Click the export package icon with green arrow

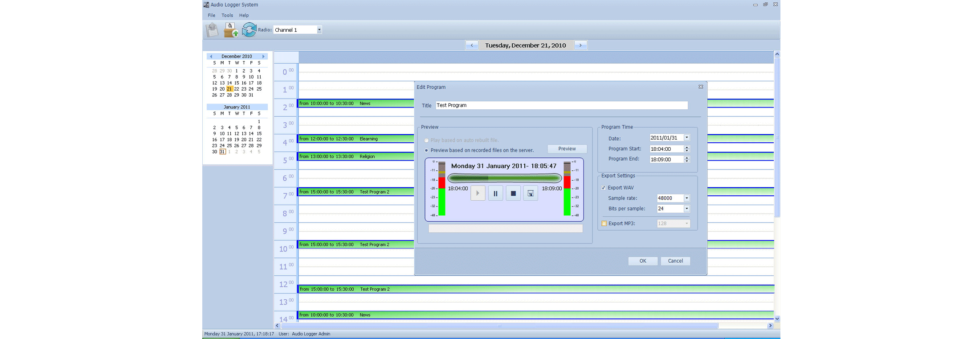(231, 30)
